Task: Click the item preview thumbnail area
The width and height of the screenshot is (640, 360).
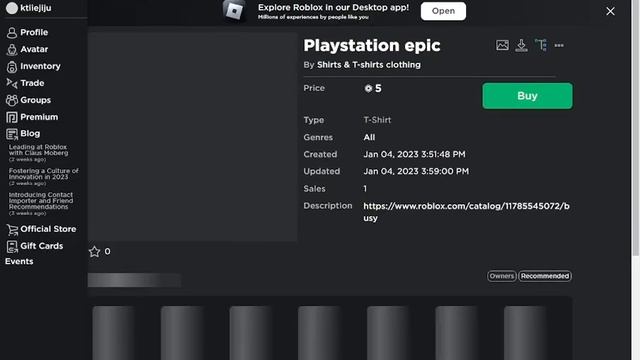Action: (x=192, y=137)
